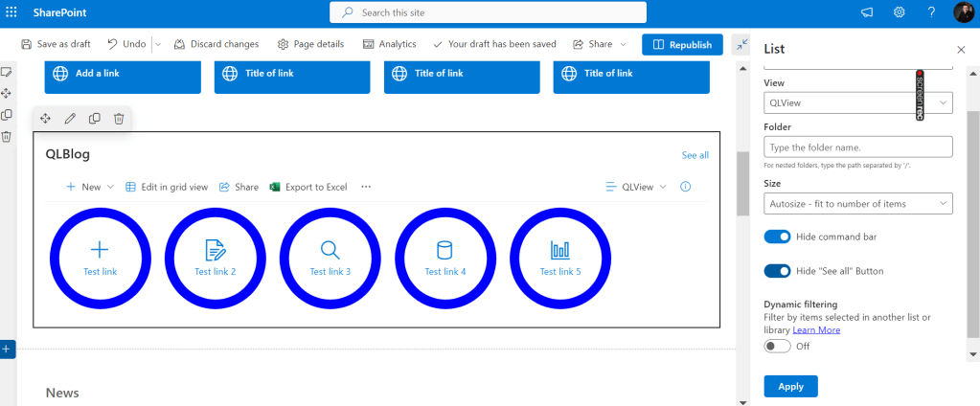Click the Folder name input field

tap(857, 147)
